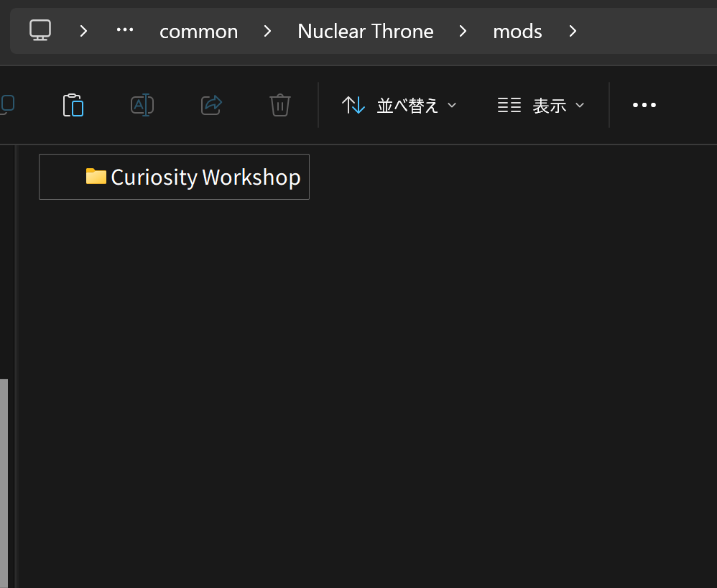This screenshot has height=588, width=717.
Task: Click the This PC monitor icon in breadcrumb
Action: point(40,30)
